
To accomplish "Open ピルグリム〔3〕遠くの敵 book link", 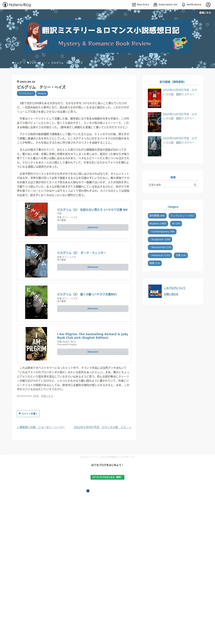I will pyautogui.click(x=87, y=295).
